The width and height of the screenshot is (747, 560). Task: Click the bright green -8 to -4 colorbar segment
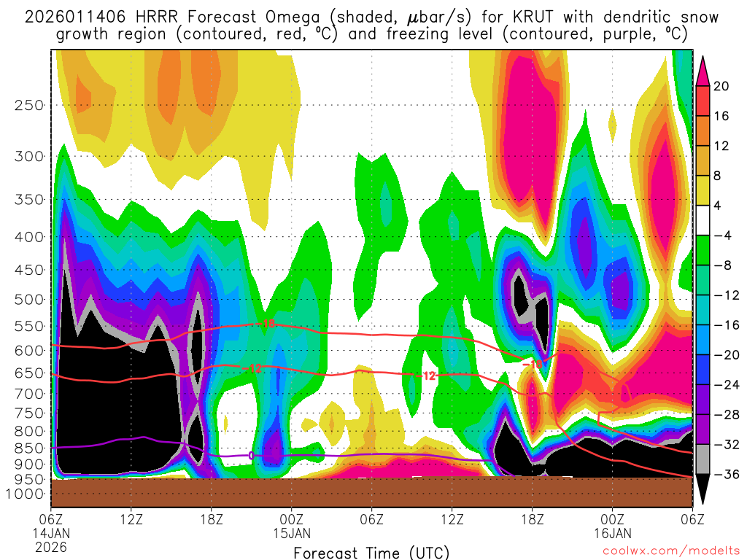(x=703, y=251)
